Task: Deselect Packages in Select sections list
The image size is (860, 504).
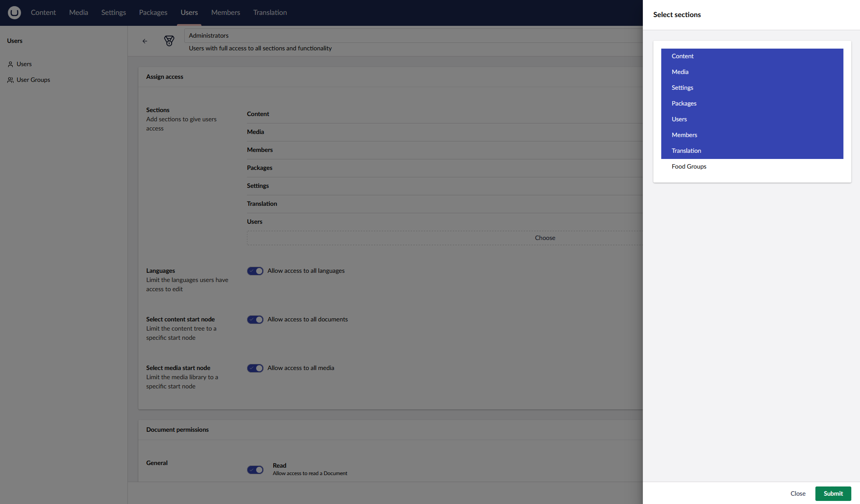Action: click(x=752, y=103)
